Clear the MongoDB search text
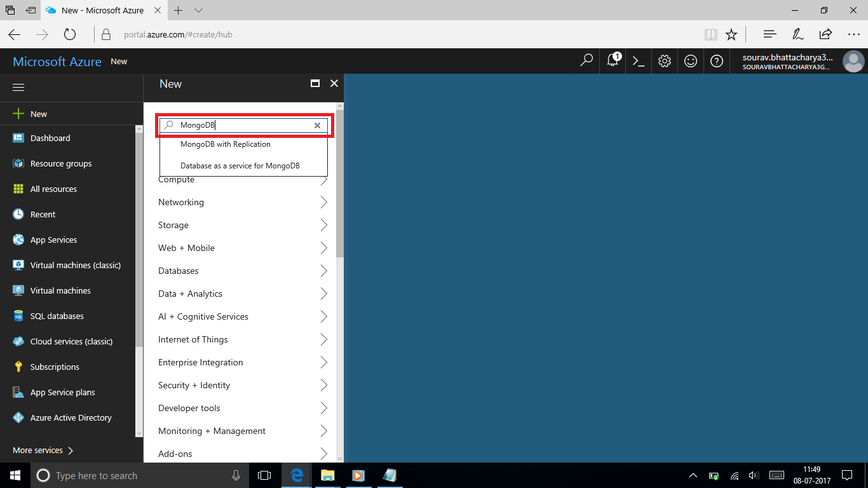The width and height of the screenshot is (868, 488). point(317,125)
